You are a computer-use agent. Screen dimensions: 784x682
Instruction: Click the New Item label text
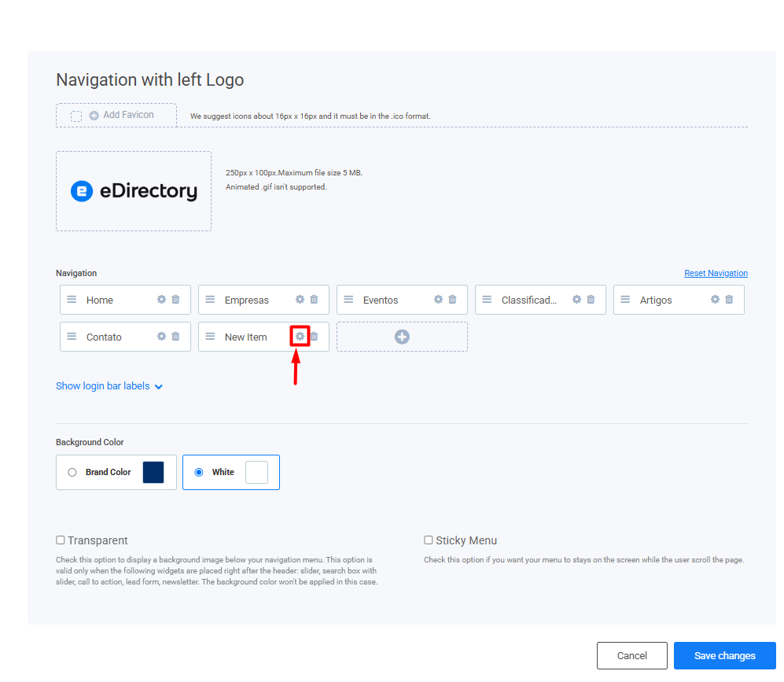246,337
